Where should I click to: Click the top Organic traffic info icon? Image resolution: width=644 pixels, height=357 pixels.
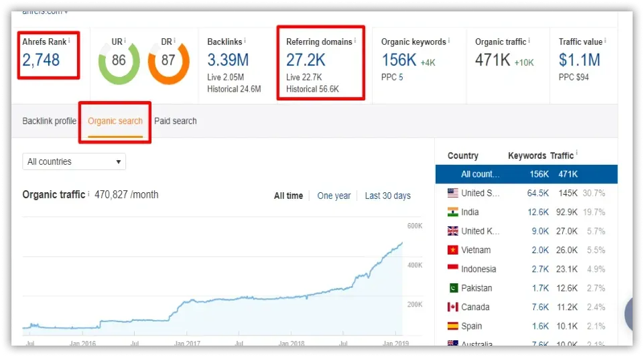tap(529, 41)
